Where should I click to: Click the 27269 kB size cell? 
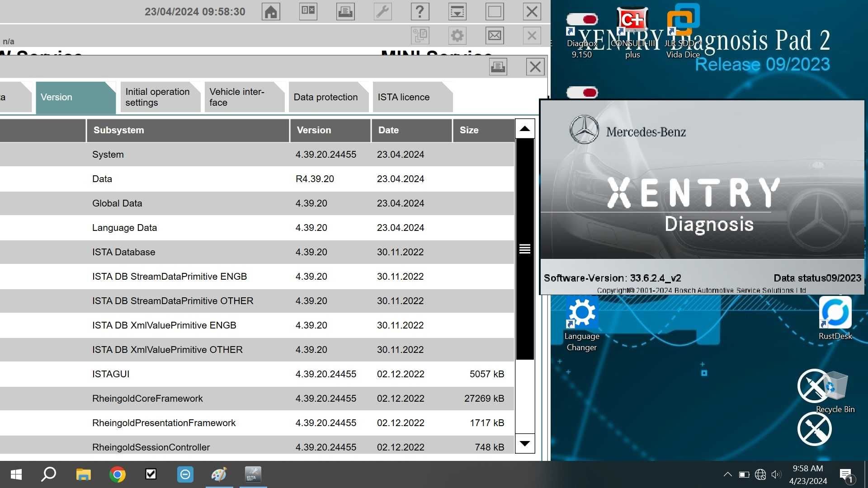tap(484, 399)
